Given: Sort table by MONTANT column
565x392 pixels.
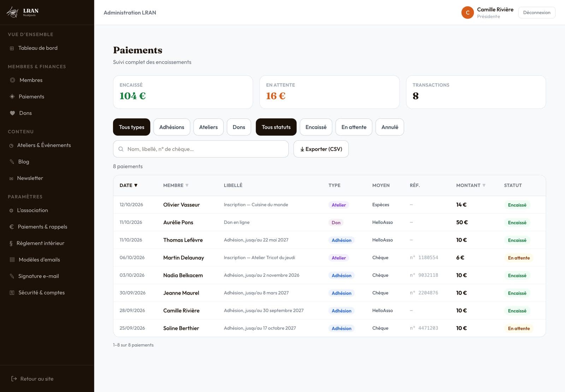Looking at the screenshot, I should 471,185.
